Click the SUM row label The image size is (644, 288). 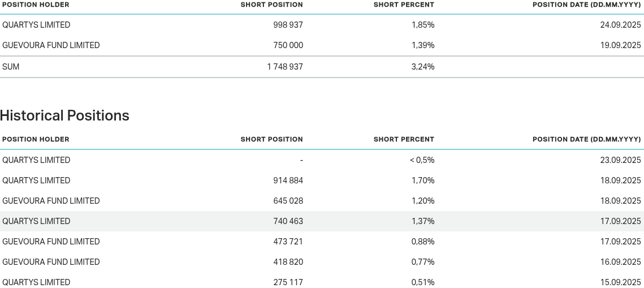coord(11,67)
